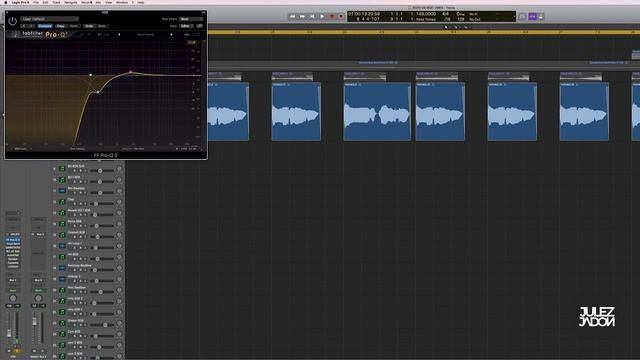
Task: Click right channel strip pan knob
Action: (x=38, y=298)
